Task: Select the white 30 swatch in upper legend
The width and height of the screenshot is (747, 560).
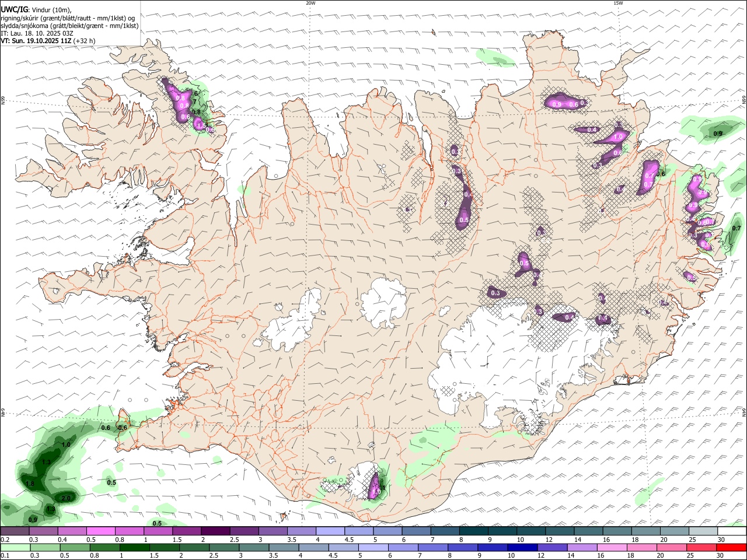Action: [732, 531]
